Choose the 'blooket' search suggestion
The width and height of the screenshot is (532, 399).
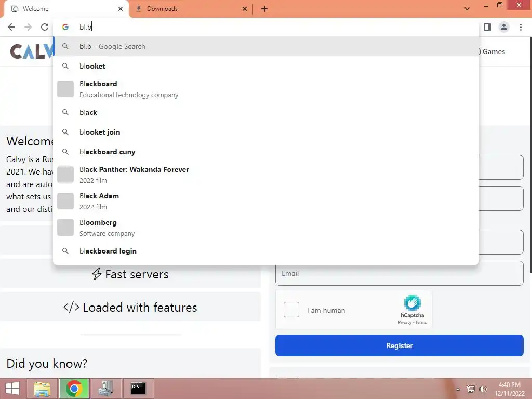(x=266, y=66)
